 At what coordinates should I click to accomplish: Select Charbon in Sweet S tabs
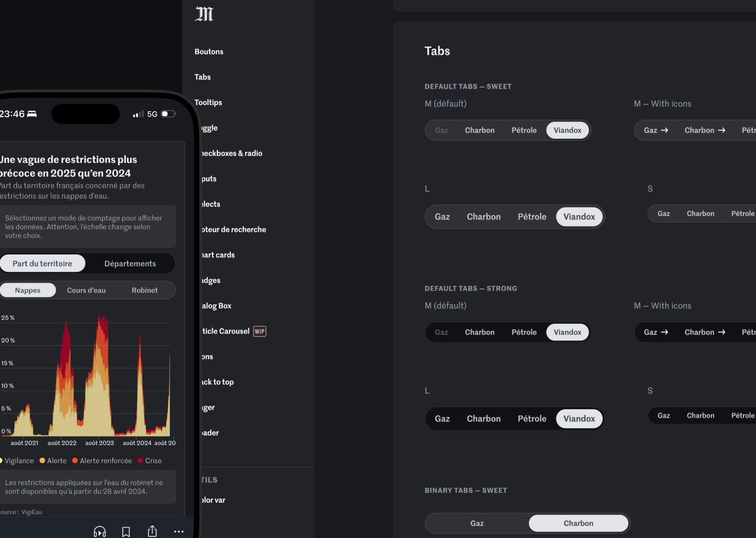(700, 214)
